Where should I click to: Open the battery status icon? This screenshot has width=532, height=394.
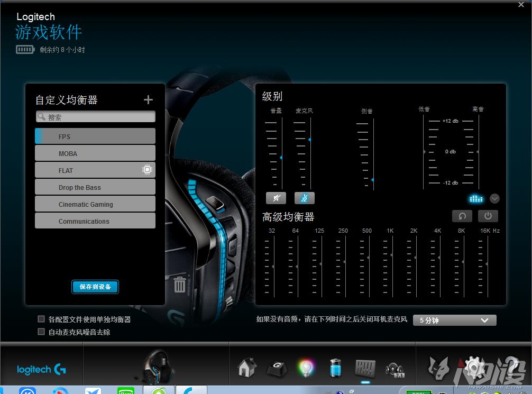[335, 368]
